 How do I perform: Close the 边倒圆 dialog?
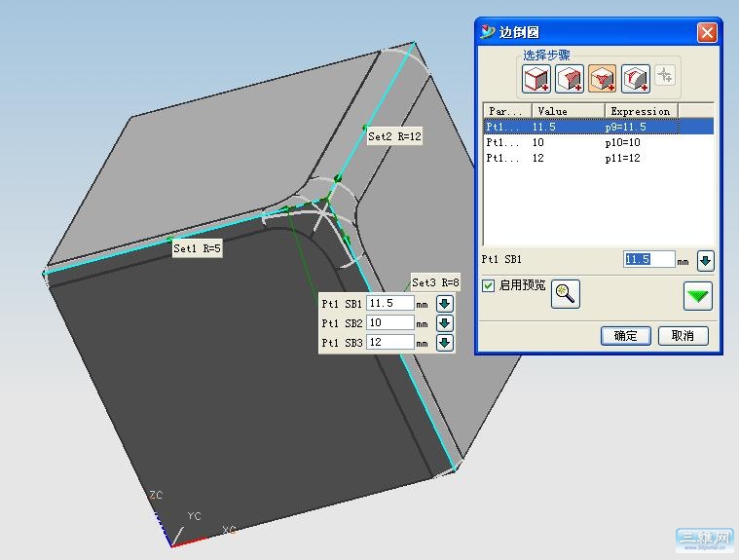click(707, 32)
